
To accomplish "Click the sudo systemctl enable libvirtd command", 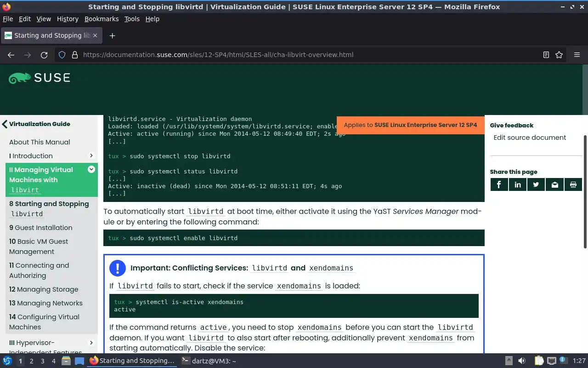I will 184,238.
